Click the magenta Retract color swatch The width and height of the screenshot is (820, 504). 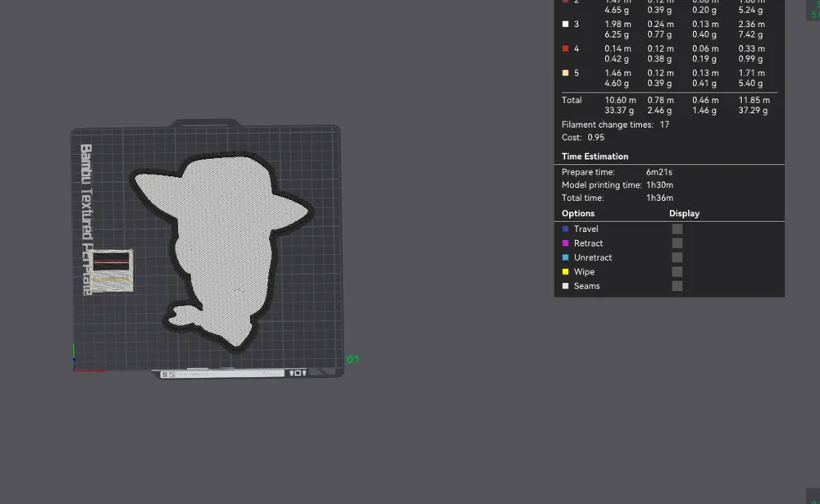tap(565, 243)
